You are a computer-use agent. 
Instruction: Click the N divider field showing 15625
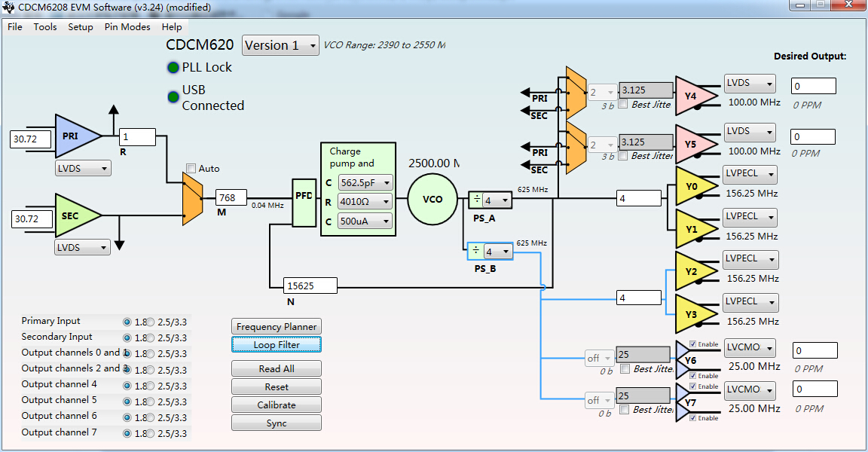tap(310, 286)
